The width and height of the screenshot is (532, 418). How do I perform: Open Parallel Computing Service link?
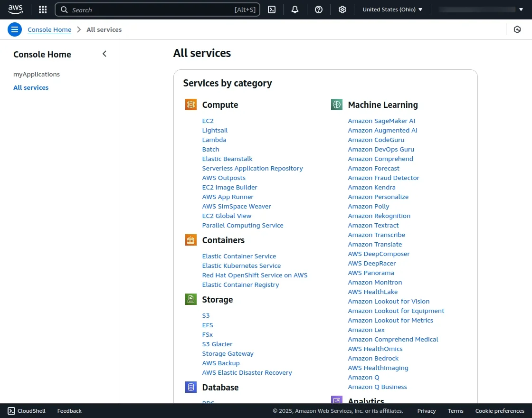click(243, 225)
